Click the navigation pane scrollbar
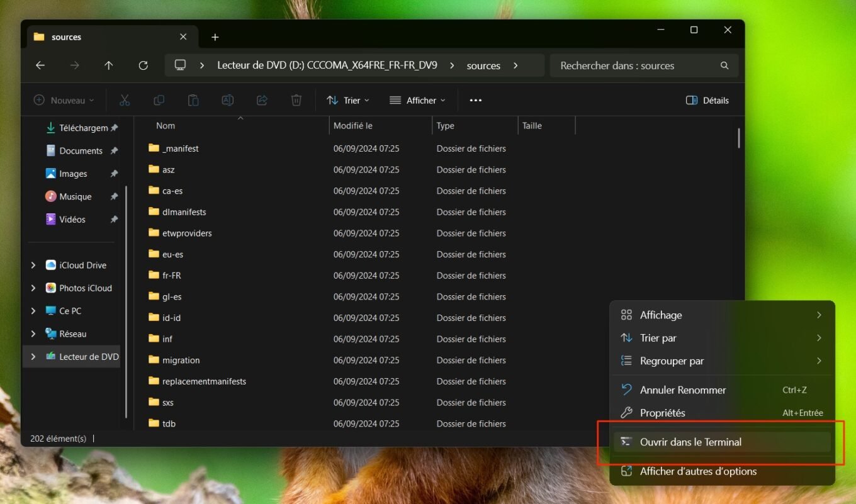Viewport: 856px width, 504px height. point(127,302)
